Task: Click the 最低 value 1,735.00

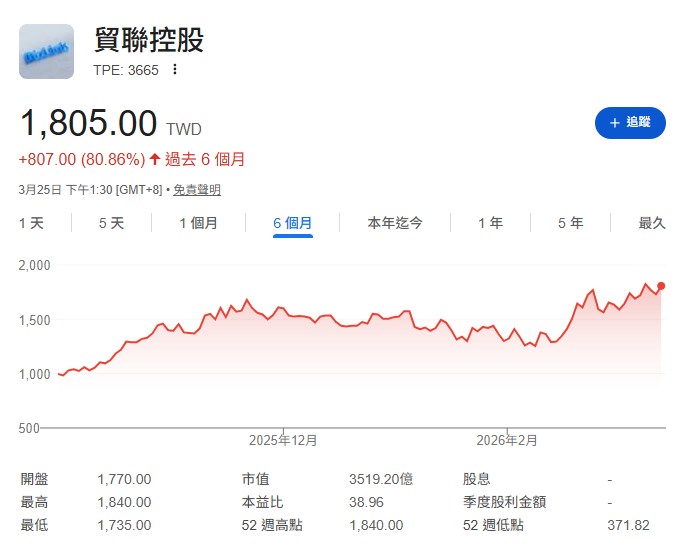Action: [x=124, y=525]
